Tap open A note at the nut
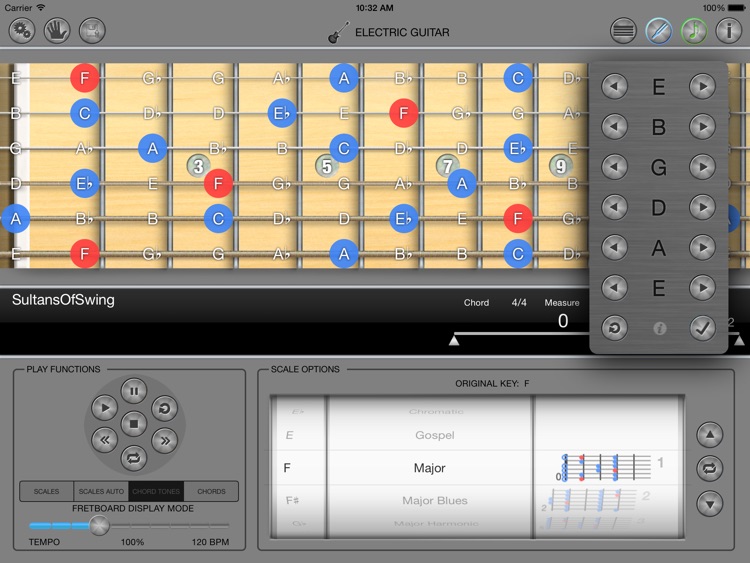 pos(16,219)
